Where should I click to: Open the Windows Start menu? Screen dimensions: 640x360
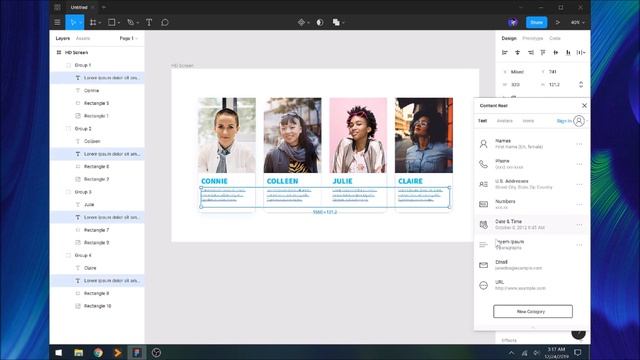(59, 353)
